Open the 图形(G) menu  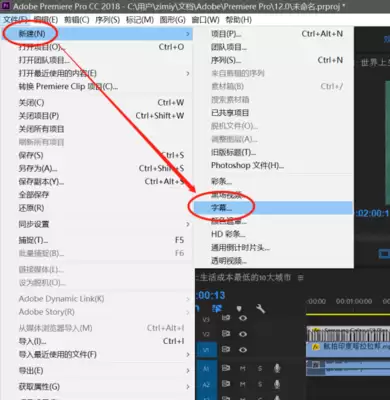coord(172,20)
